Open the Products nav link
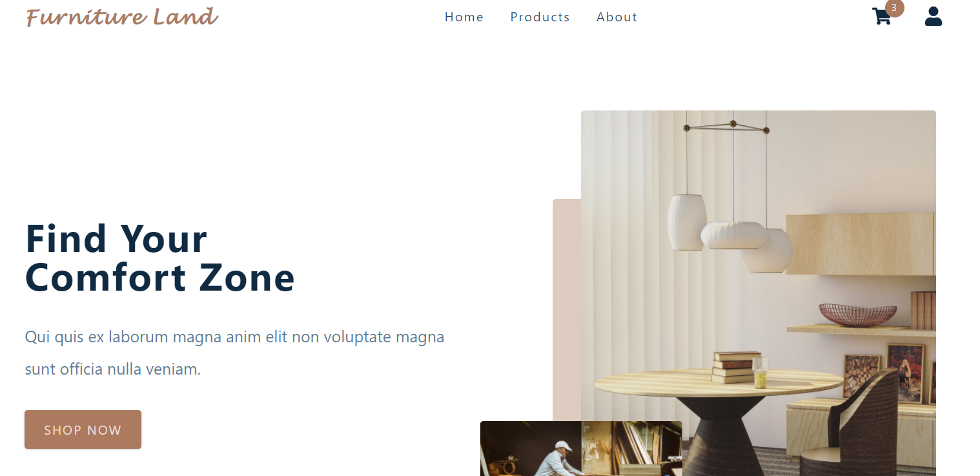The width and height of the screenshot is (980, 476). click(540, 17)
